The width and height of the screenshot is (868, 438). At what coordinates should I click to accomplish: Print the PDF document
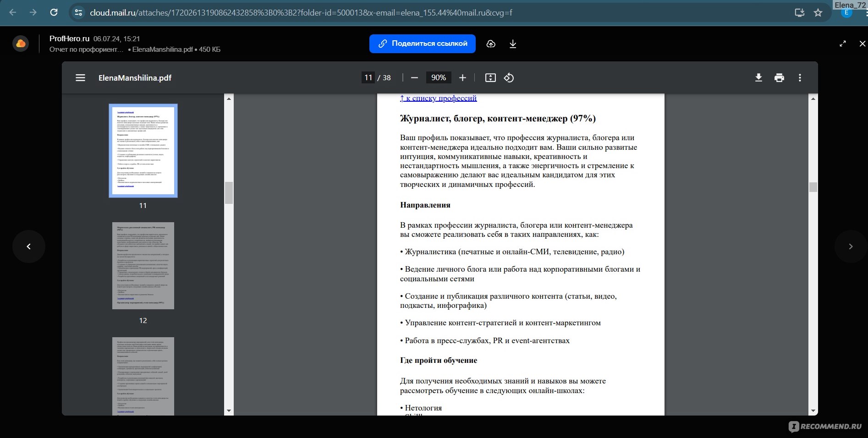click(779, 78)
